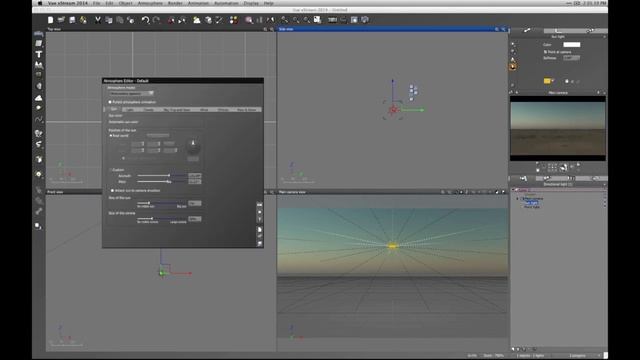
Task: Select Sun light in the world browser tree
Action: (x=532, y=202)
